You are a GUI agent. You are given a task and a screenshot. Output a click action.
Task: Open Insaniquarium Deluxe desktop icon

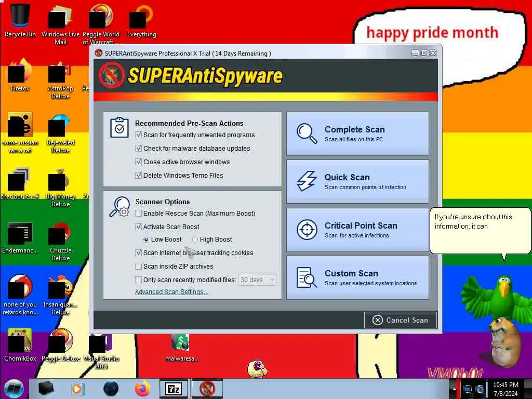coord(60,295)
